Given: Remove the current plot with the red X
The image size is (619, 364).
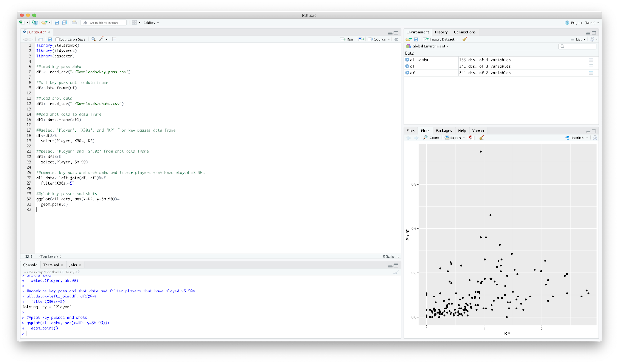Looking at the screenshot, I should coord(471,138).
